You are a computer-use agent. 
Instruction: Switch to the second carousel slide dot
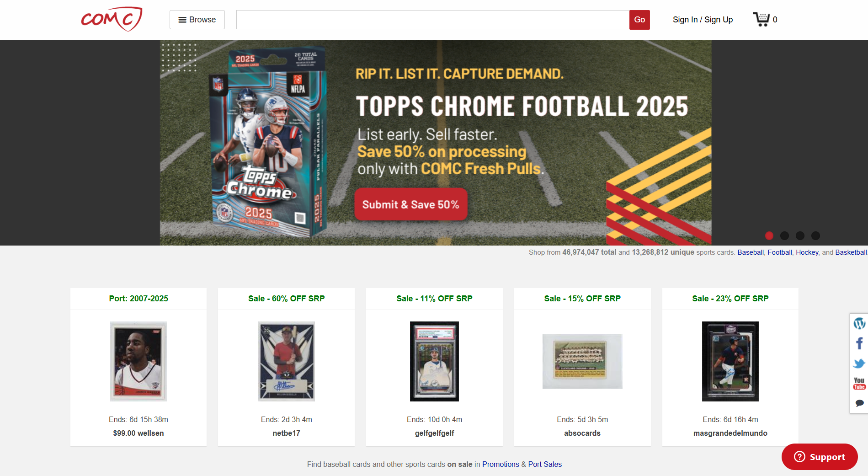784,235
